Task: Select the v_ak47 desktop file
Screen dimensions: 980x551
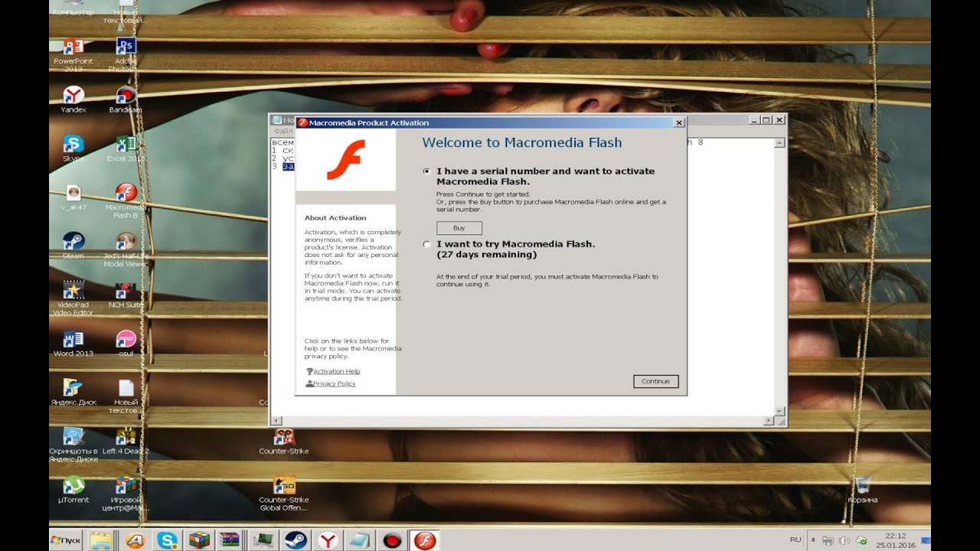Action: point(73,197)
